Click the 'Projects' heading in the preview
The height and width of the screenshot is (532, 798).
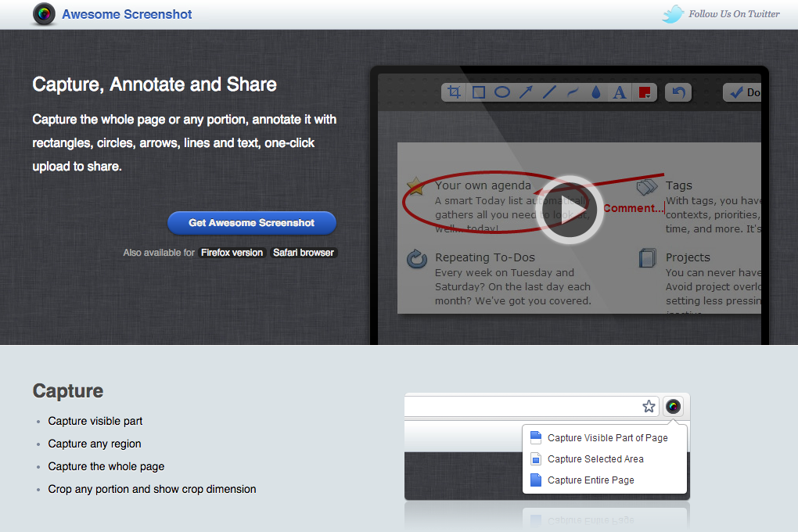click(x=688, y=257)
